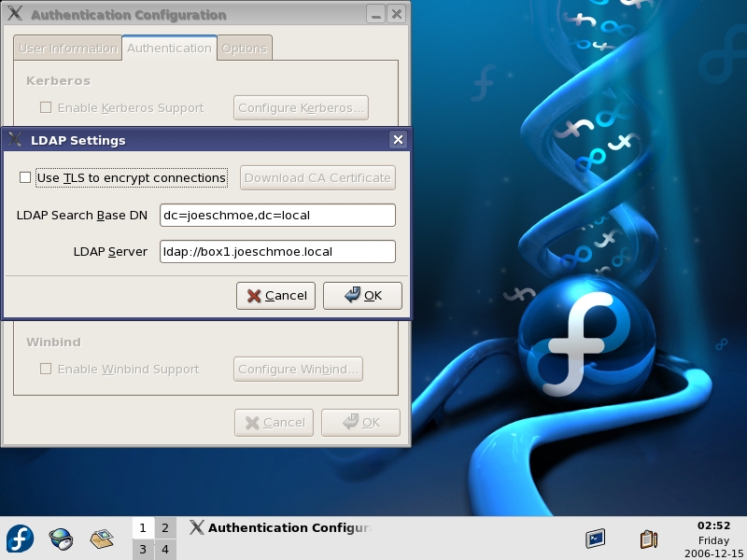Click the X window icon in LDAP Settings titlebar
Viewport: 747px width, 560px height.
(15, 139)
